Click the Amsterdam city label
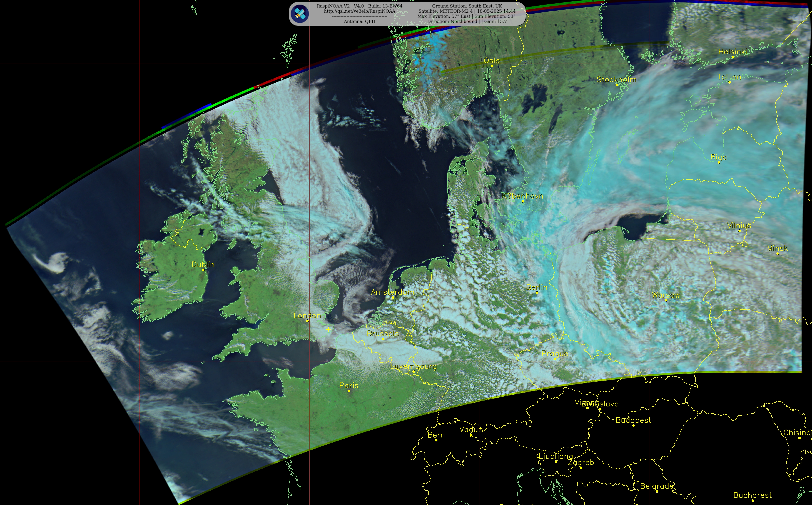812x505 pixels. (x=393, y=292)
